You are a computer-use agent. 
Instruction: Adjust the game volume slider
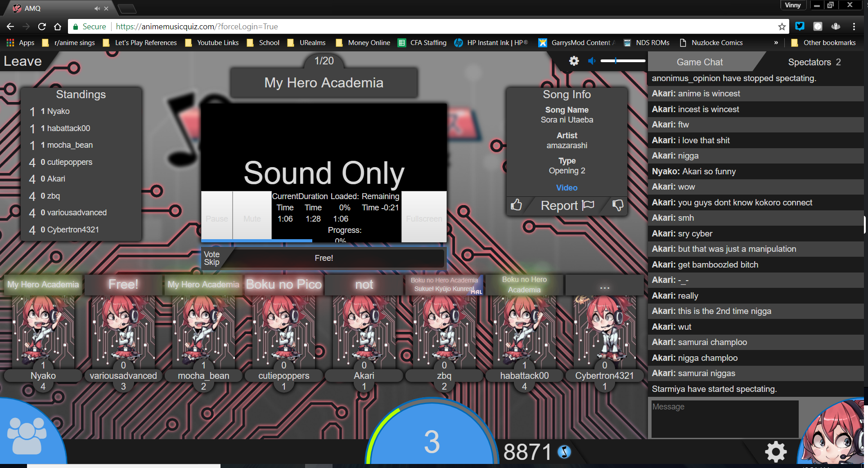(x=623, y=61)
